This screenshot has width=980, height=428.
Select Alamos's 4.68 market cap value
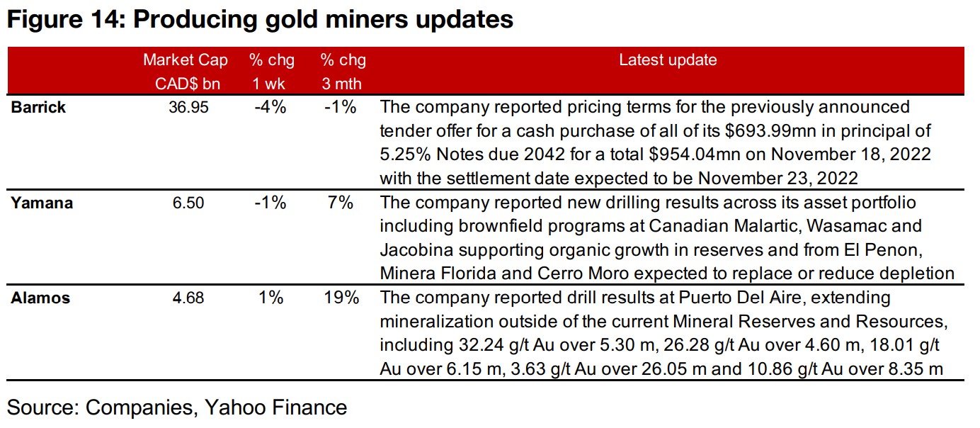click(x=188, y=298)
